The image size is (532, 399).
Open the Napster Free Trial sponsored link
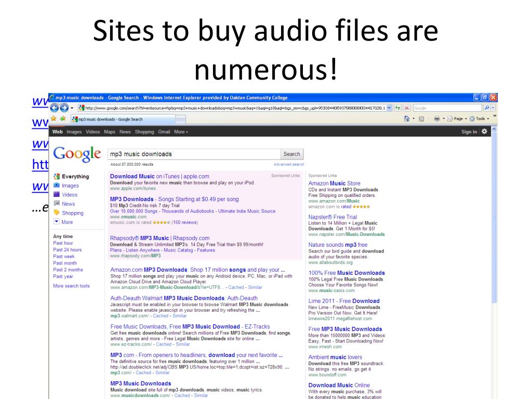332,217
